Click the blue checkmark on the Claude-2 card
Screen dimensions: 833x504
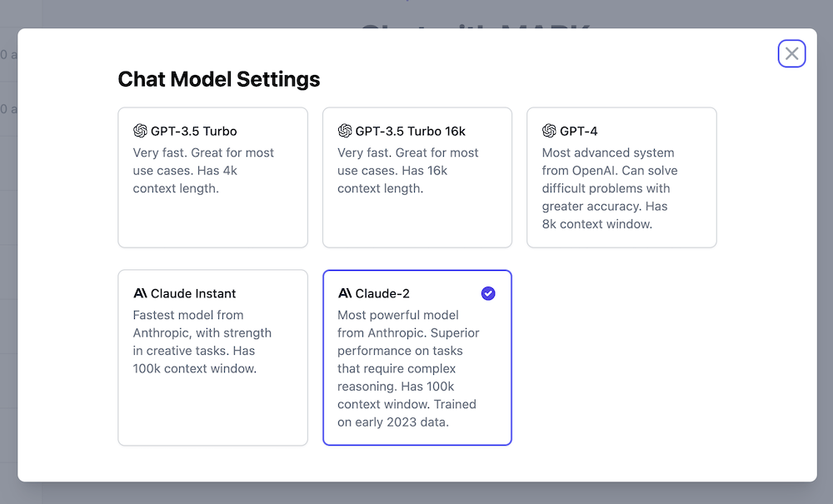pos(488,293)
